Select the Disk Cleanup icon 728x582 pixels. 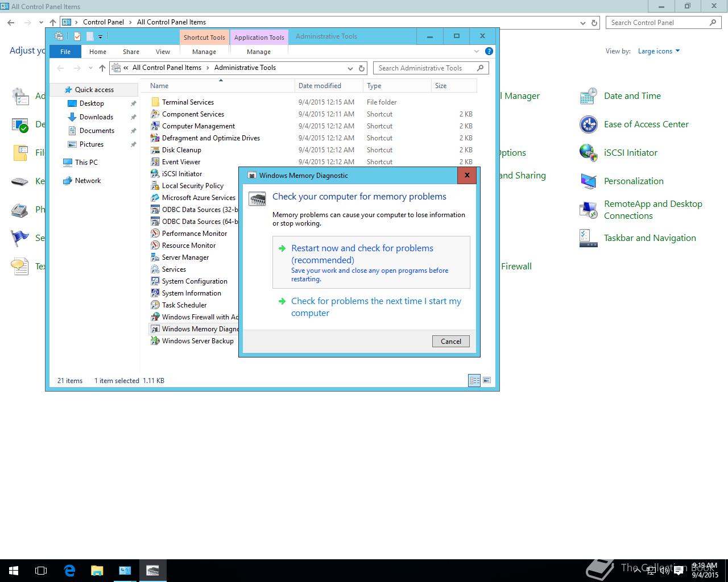(x=155, y=150)
